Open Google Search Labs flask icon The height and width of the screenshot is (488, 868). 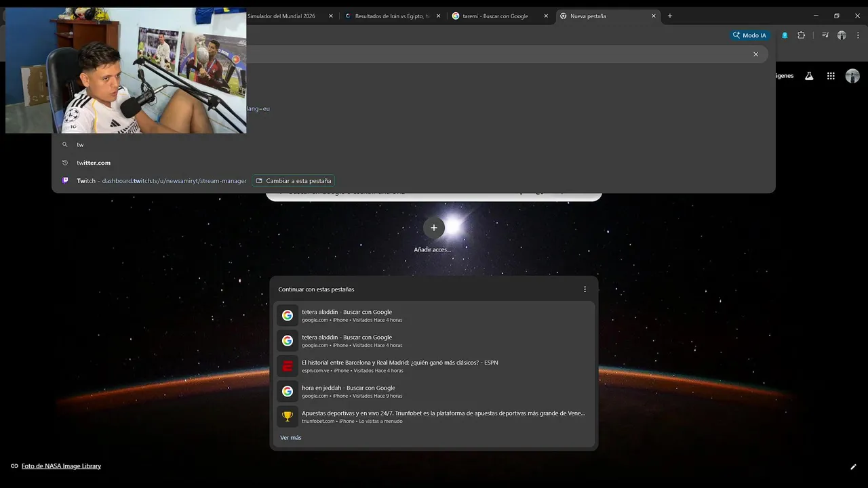coord(809,76)
